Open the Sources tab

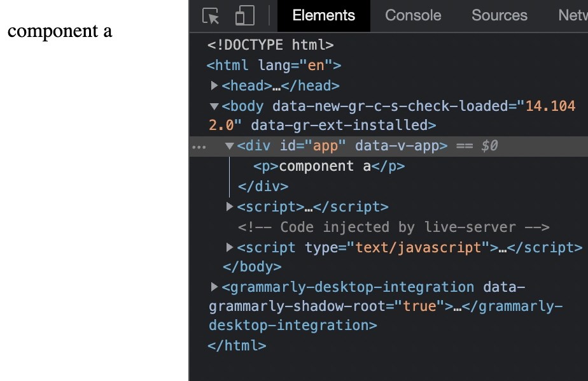point(499,15)
